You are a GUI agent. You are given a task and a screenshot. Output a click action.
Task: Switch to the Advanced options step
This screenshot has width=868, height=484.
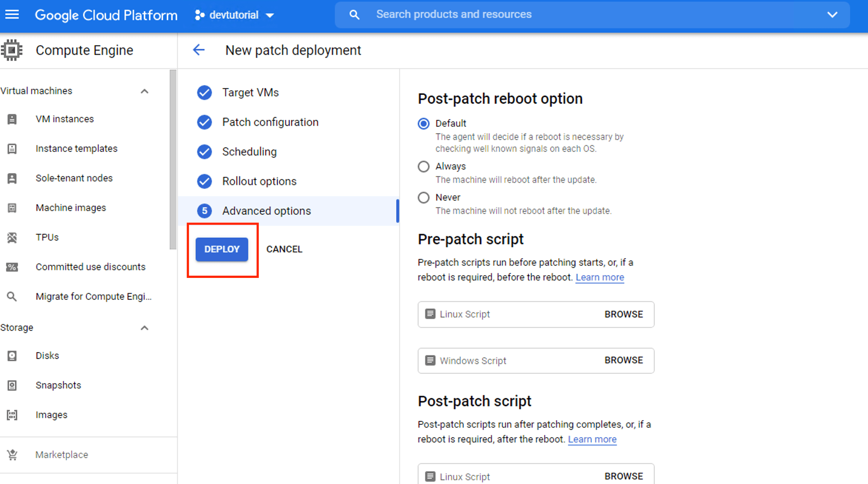pyautogui.click(x=266, y=211)
